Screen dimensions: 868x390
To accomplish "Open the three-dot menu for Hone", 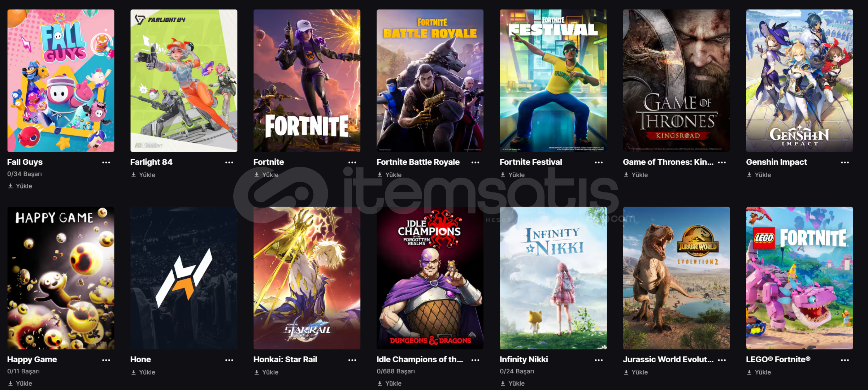I will (x=229, y=360).
